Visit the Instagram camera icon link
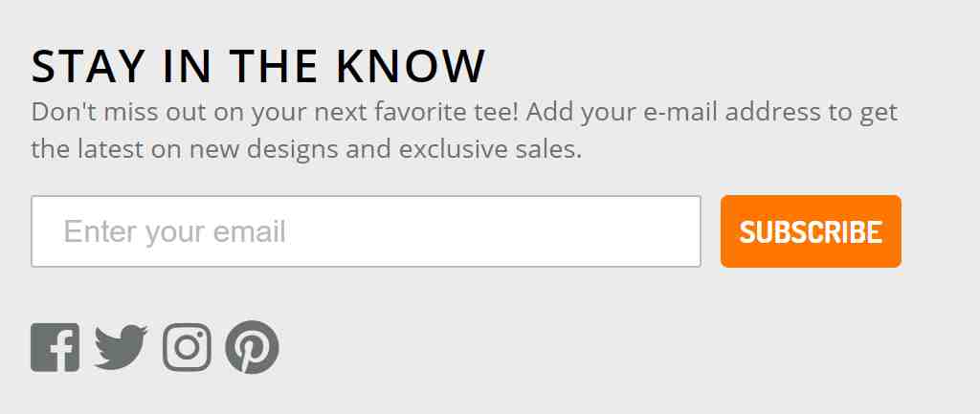980x414 pixels. (187, 347)
